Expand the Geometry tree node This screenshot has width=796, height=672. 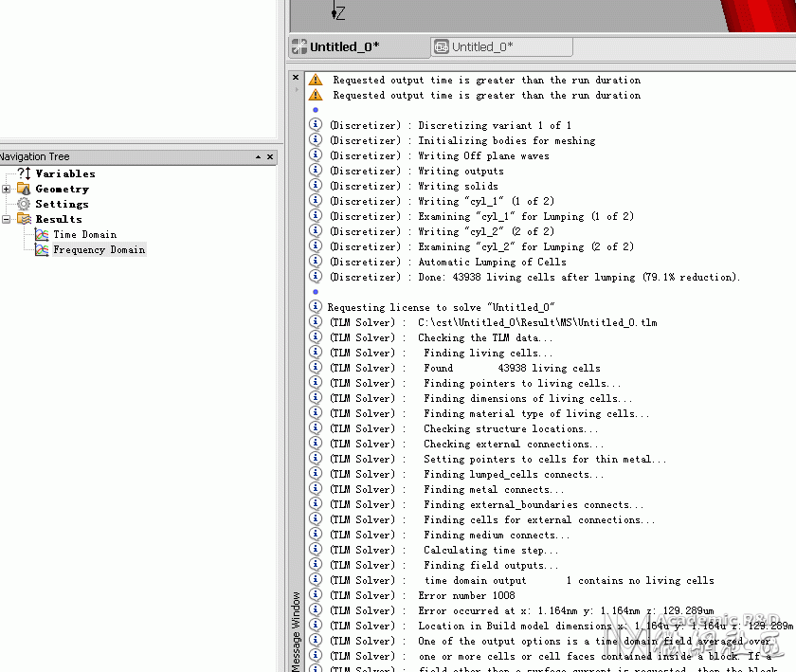[6, 189]
